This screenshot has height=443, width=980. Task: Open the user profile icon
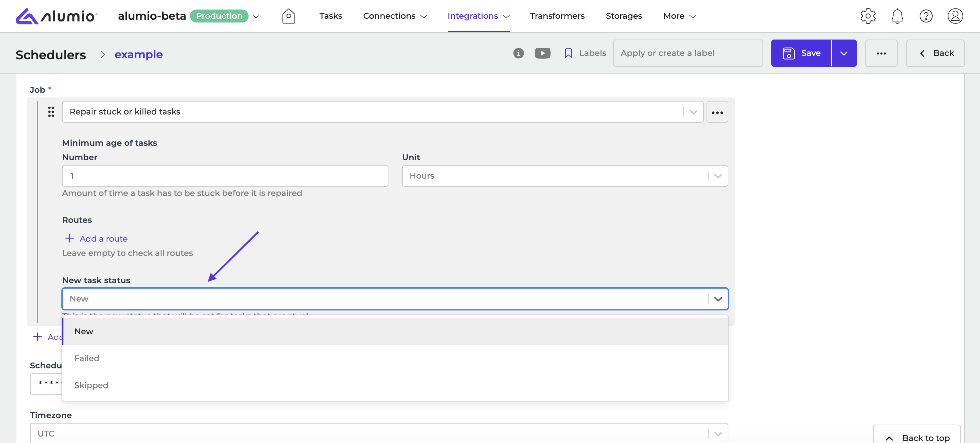pos(955,16)
